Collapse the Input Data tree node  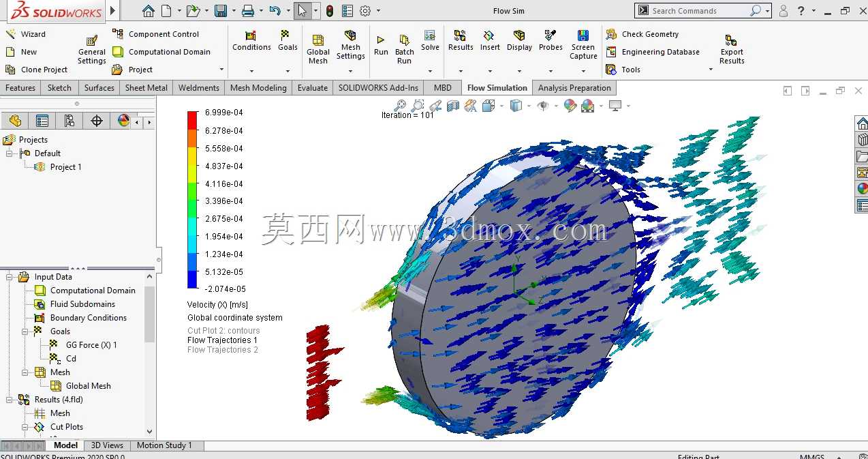point(10,277)
